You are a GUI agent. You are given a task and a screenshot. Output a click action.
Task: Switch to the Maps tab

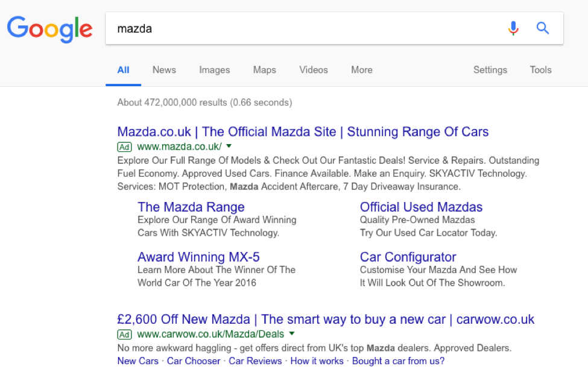264,70
